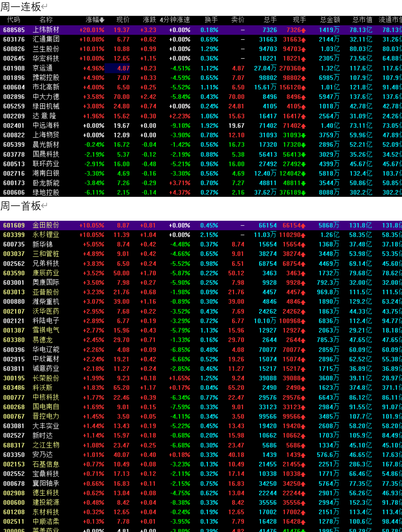Click red up arrow in 京运通 row
This screenshot has width=402, height=532.
(304, 68)
